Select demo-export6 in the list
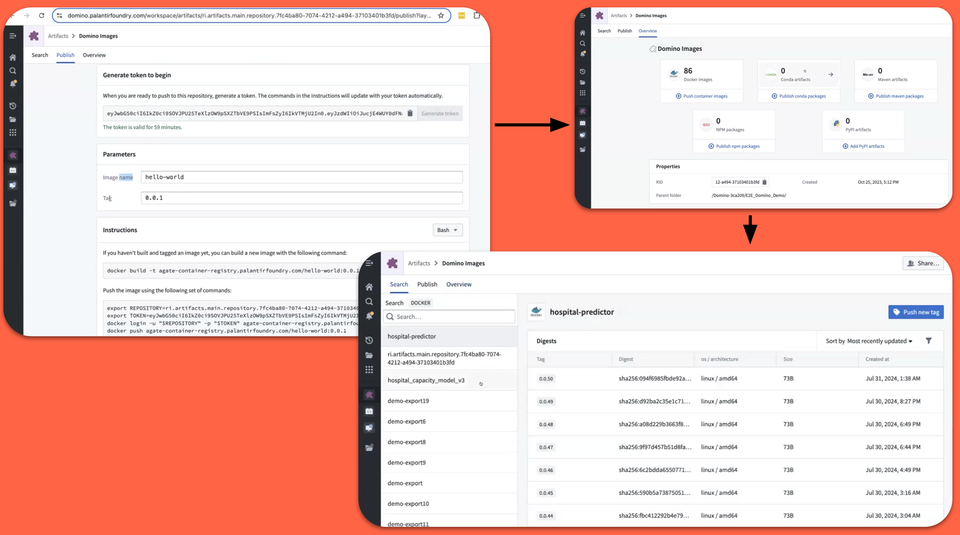 click(449, 422)
